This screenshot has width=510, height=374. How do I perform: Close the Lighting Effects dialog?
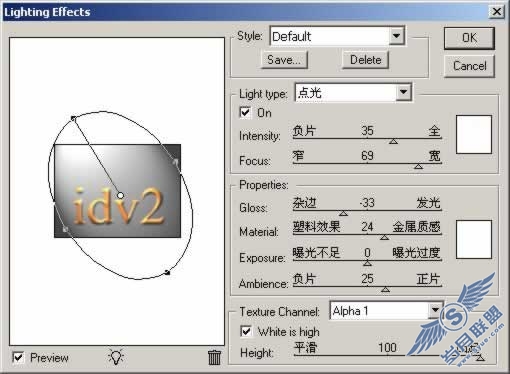(x=496, y=12)
